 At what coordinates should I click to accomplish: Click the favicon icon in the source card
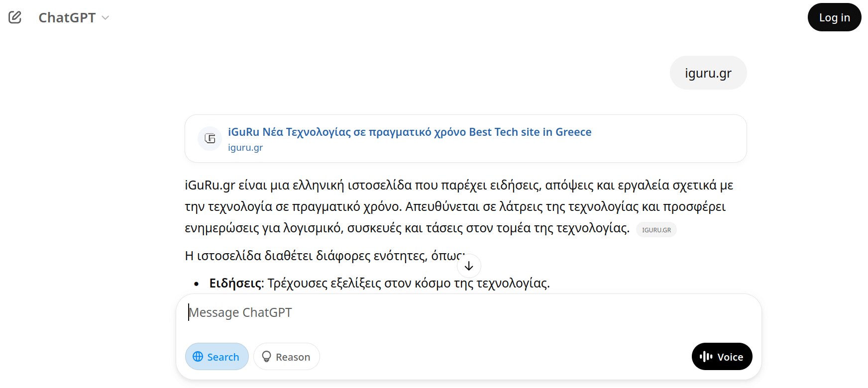[x=210, y=138]
